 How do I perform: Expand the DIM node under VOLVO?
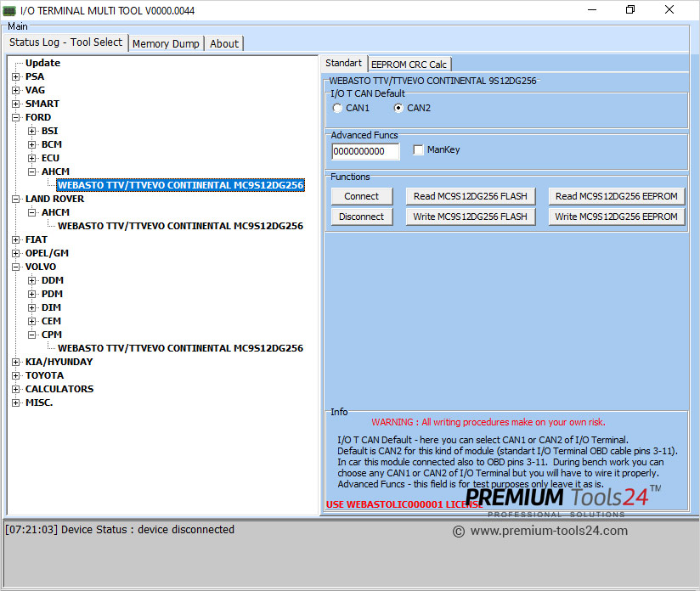click(x=31, y=308)
